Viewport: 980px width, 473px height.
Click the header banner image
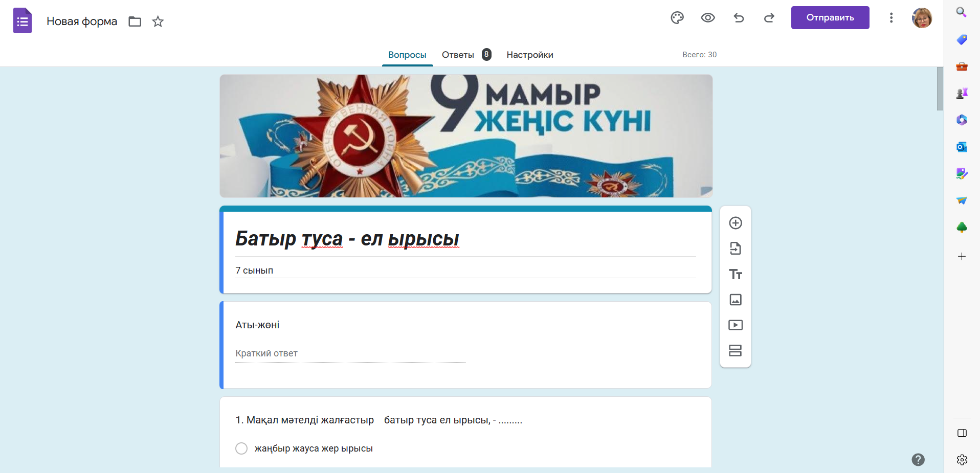(x=466, y=136)
